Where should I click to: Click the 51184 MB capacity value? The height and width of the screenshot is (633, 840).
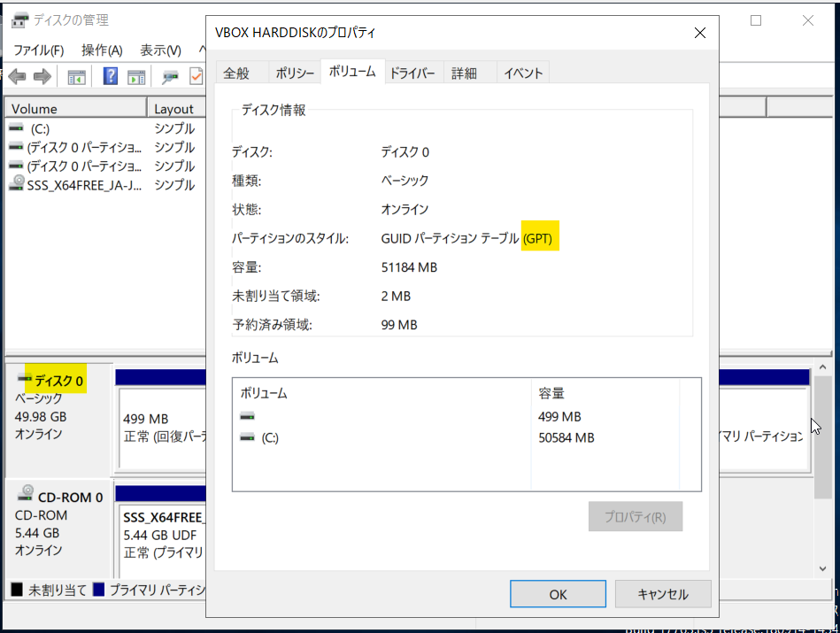tap(409, 266)
